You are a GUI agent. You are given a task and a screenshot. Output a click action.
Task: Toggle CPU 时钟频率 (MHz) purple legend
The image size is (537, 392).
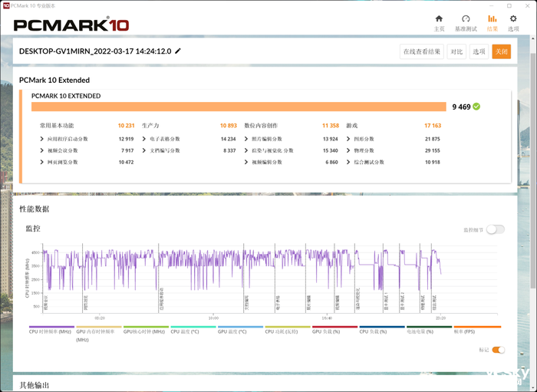(51, 327)
